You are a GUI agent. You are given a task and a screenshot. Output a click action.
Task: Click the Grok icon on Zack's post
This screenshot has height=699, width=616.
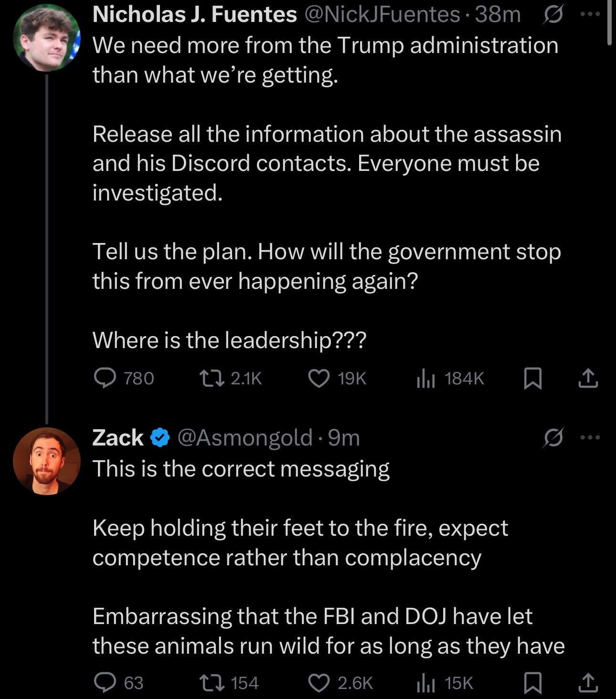coord(553,437)
